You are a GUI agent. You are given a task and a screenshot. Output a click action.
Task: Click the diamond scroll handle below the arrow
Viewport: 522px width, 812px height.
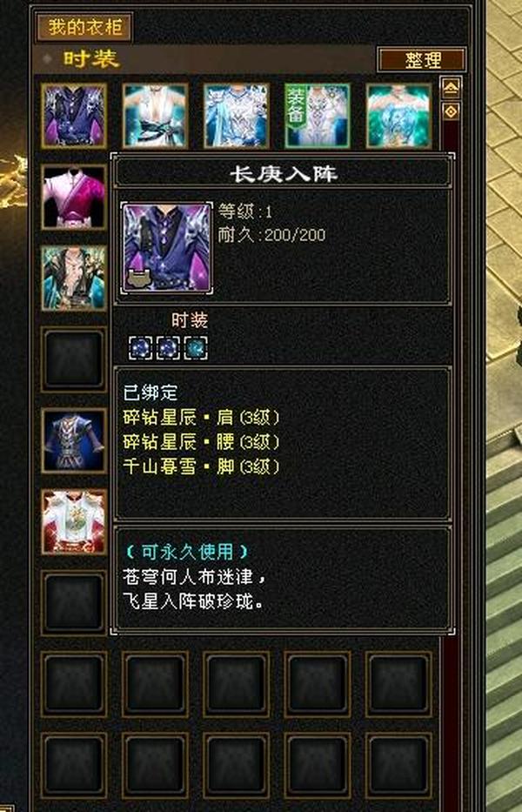(x=451, y=111)
